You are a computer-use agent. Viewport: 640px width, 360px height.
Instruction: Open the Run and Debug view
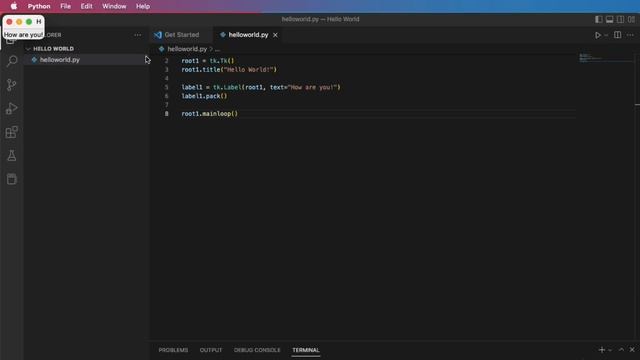tap(12, 109)
